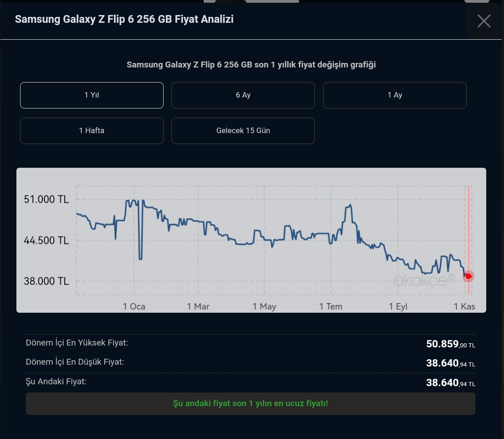
Task: Click the highest price value 50.859,00 TL
Action: [x=451, y=344]
